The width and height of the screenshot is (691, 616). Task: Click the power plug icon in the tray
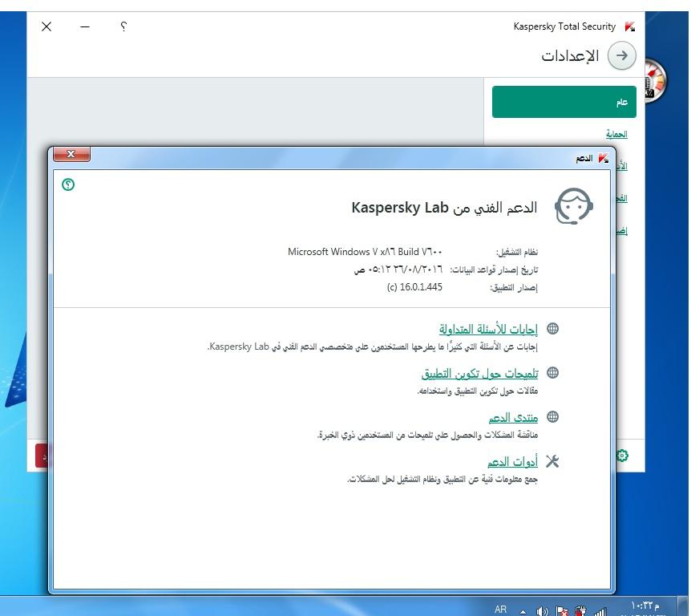(581, 610)
